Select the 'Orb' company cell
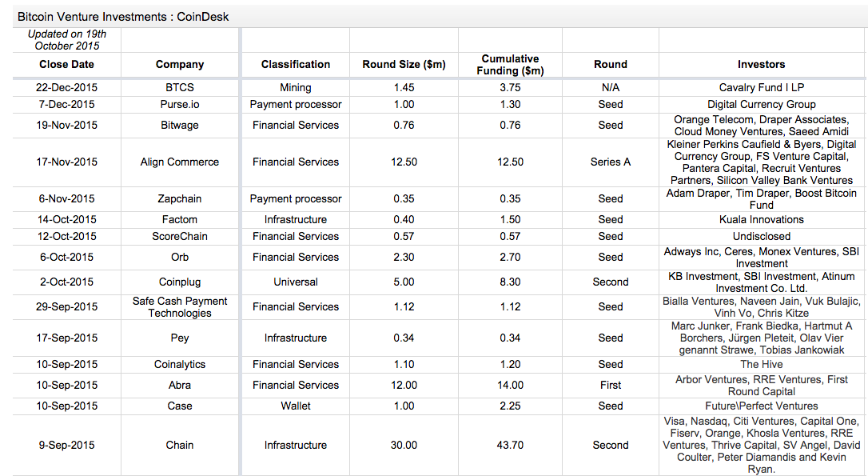 (180, 257)
